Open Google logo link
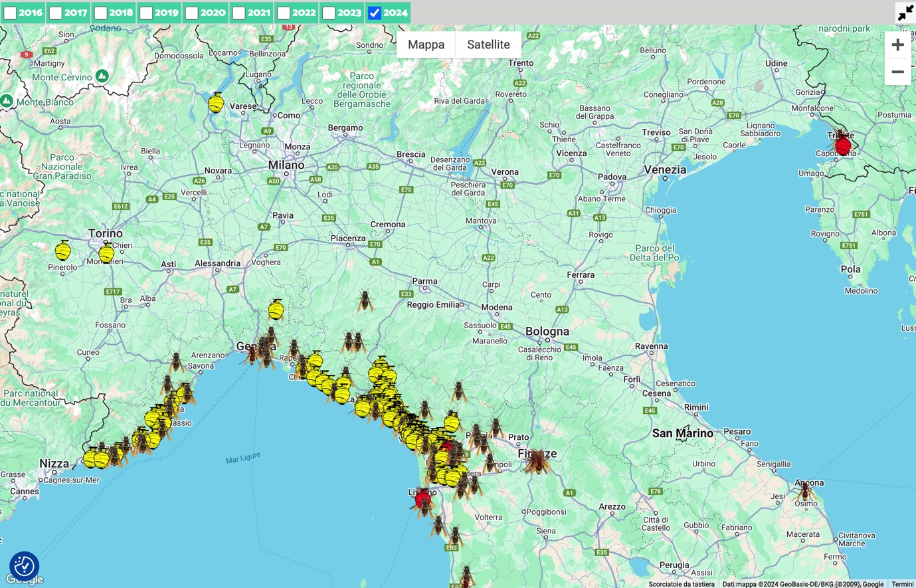 click(25, 580)
